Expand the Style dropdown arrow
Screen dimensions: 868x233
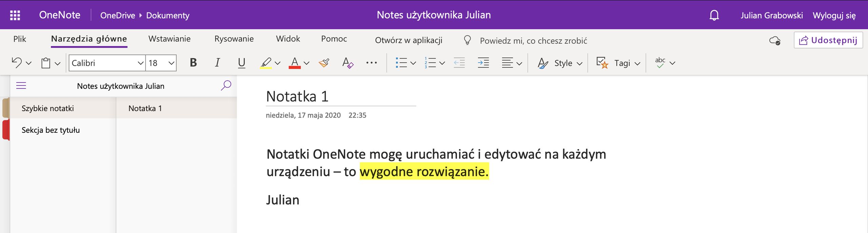coord(579,63)
